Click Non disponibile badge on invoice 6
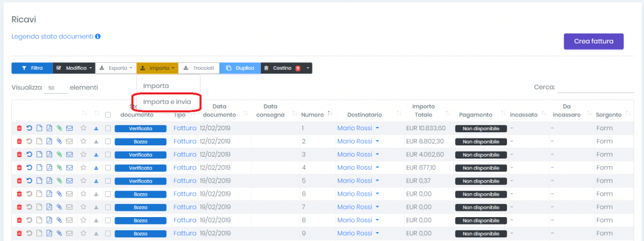The height and width of the screenshot is (241, 644). [481, 194]
